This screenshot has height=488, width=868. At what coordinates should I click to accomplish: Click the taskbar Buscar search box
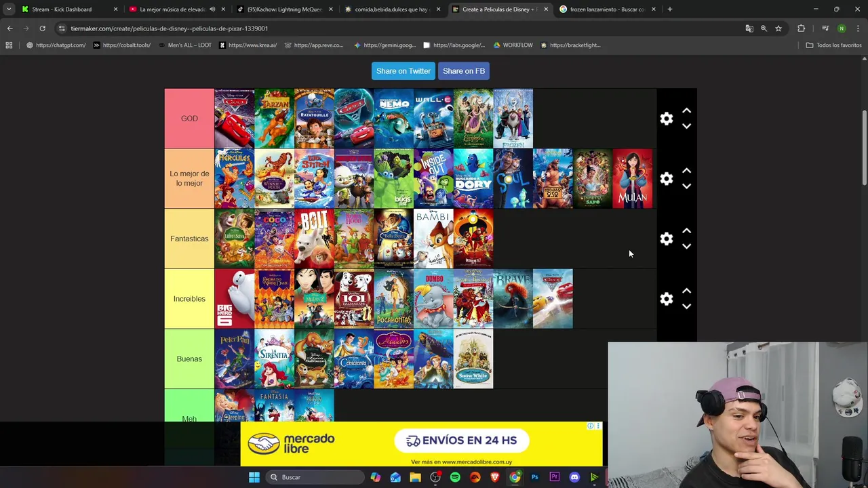tap(314, 477)
